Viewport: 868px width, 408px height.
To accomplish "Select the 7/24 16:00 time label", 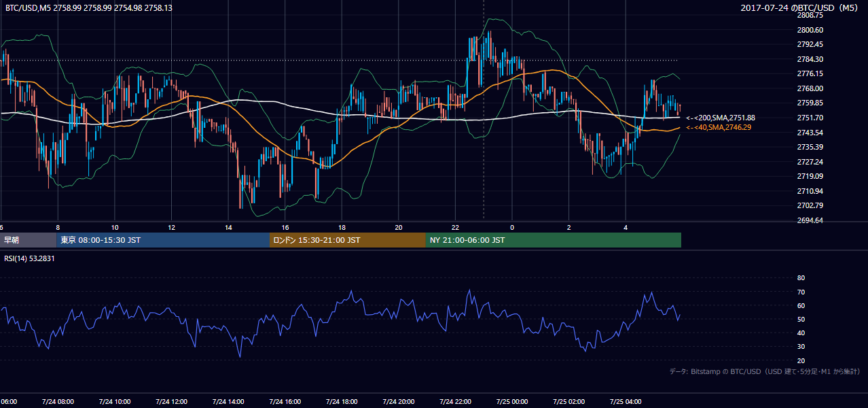I will pos(285,401).
